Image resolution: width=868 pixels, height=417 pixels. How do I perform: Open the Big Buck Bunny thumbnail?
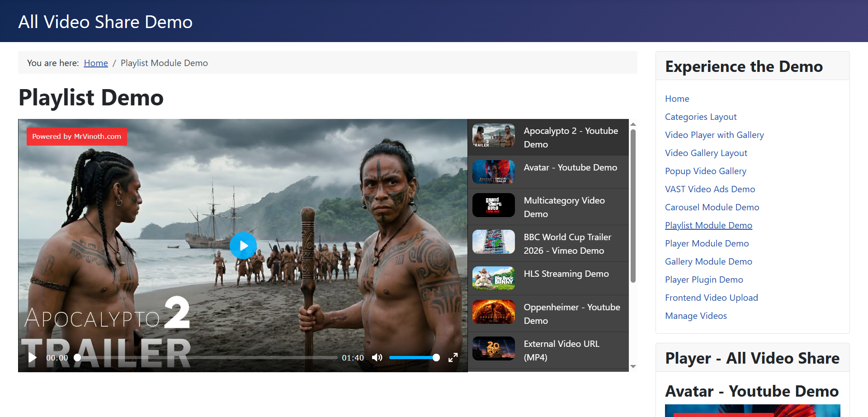coord(494,278)
